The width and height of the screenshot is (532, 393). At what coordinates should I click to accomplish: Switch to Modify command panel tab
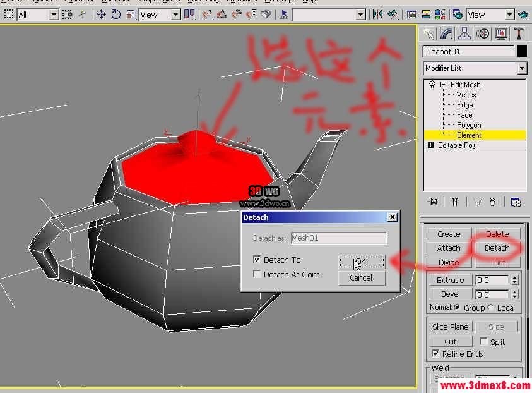(447, 33)
